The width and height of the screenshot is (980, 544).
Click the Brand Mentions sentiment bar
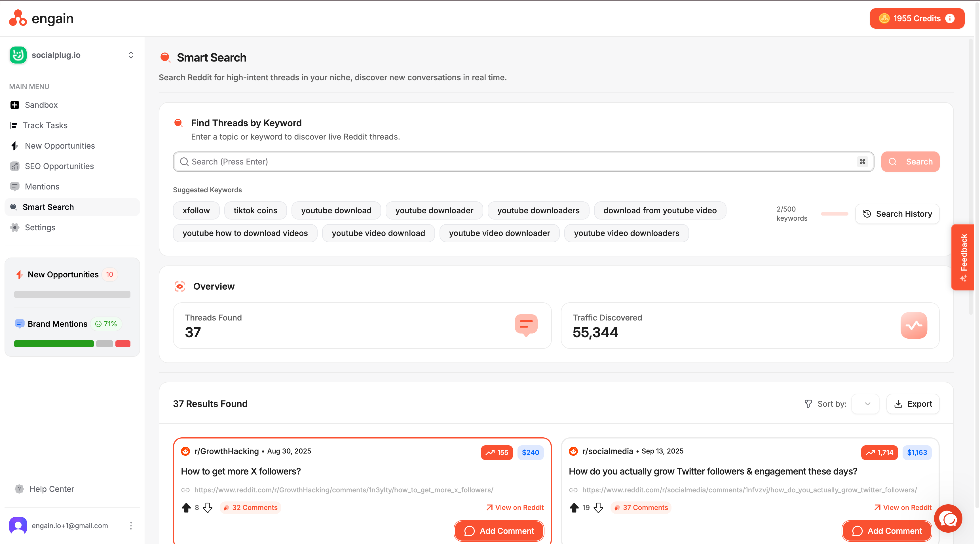72,343
